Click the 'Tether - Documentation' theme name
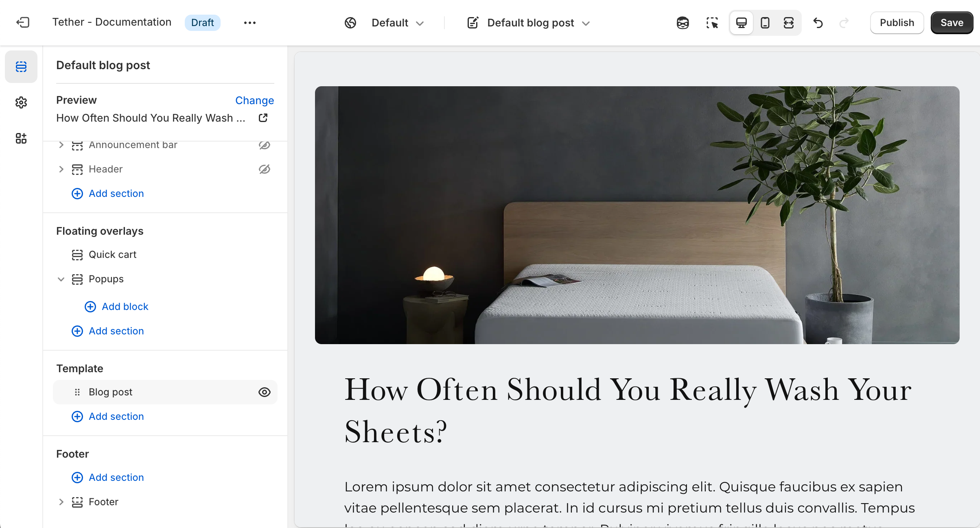 (112, 22)
